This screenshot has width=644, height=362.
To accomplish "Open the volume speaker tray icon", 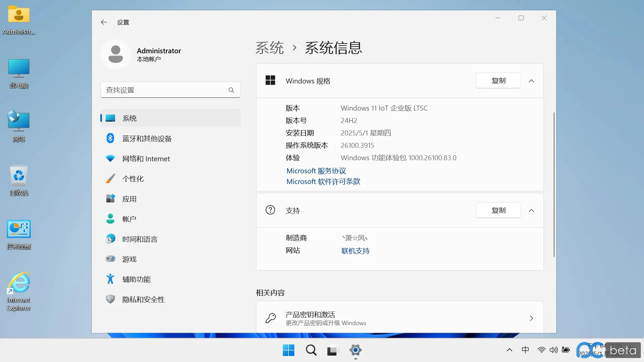I will [x=553, y=350].
